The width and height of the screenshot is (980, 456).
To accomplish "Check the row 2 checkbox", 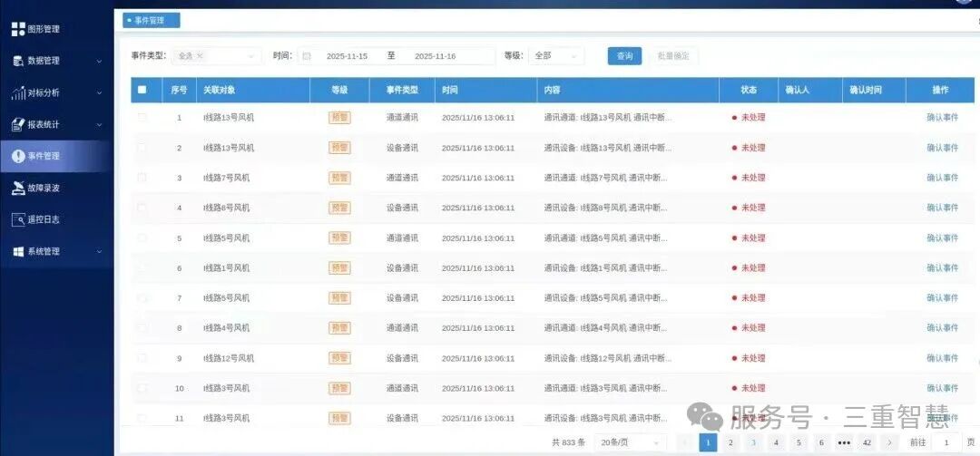I will tap(142, 148).
